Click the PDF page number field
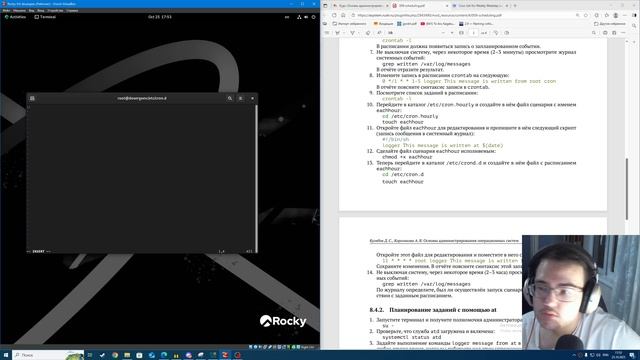Screen dimensions: 640x360 click(x=473, y=33)
